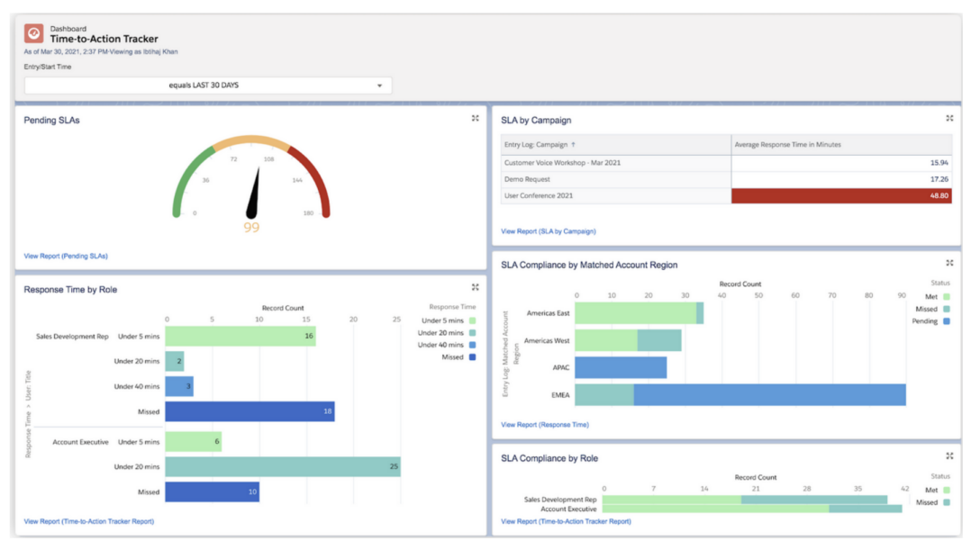Open View Report for SLA by Campaign
This screenshot has width=980, height=550.
tap(548, 230)
